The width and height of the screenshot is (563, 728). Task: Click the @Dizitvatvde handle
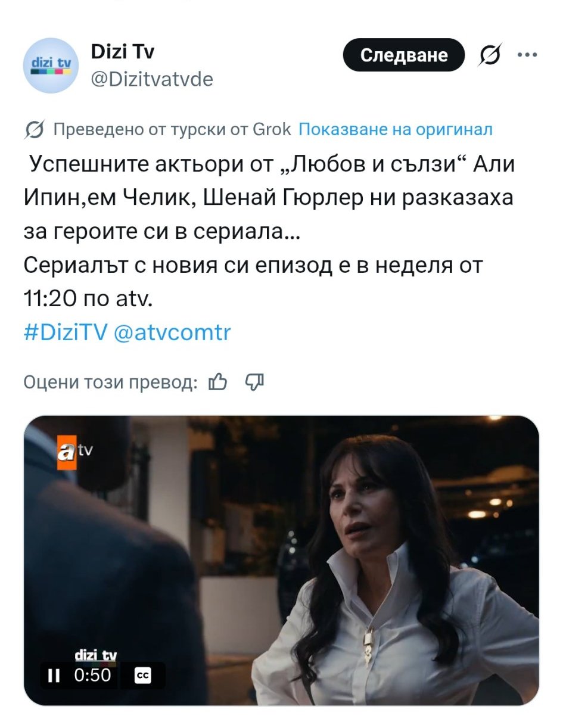click(151, 79)
